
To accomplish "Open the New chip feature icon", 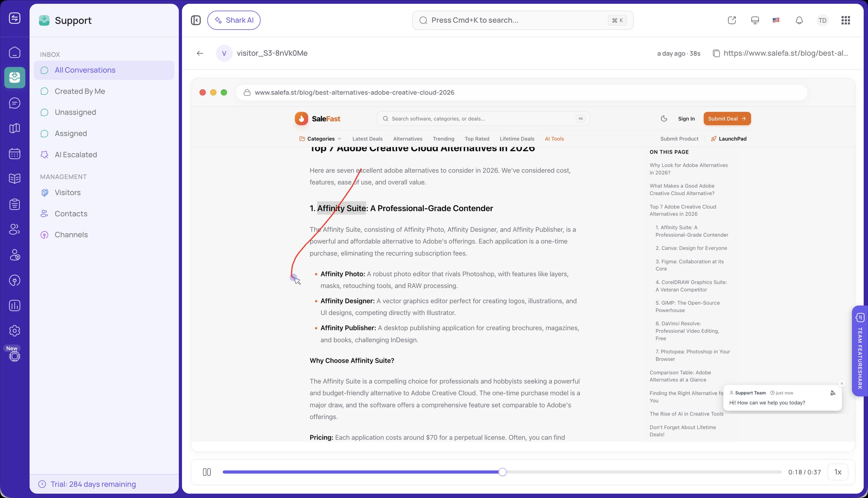I will point(14,356).
